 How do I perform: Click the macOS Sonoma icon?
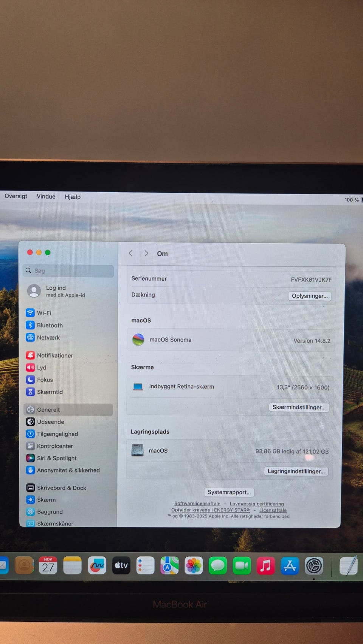pos(138,340)
